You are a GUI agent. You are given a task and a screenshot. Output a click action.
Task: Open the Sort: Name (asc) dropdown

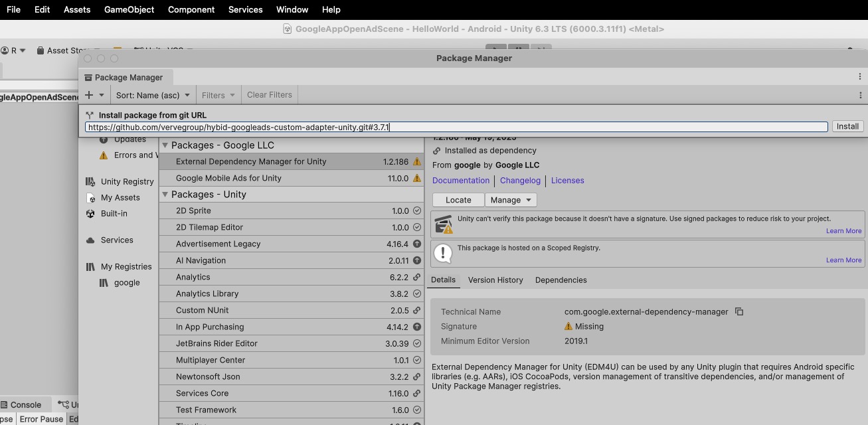153,95
